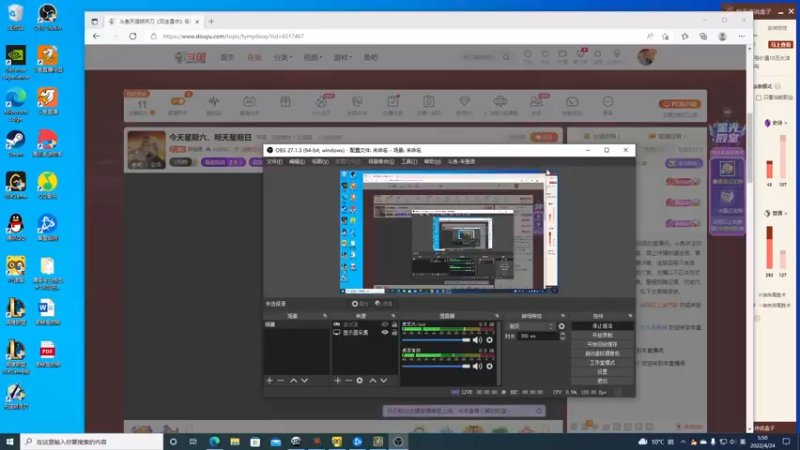Pop out the Controls dock icon
The height and width of the screenshot is (450, 800).
tap(630, 316)
